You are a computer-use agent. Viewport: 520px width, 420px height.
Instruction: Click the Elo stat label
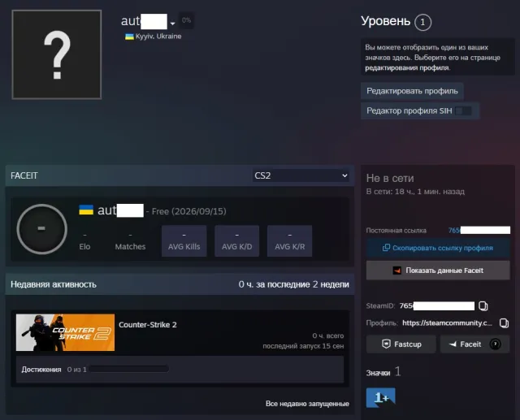[x=84, y=247]
